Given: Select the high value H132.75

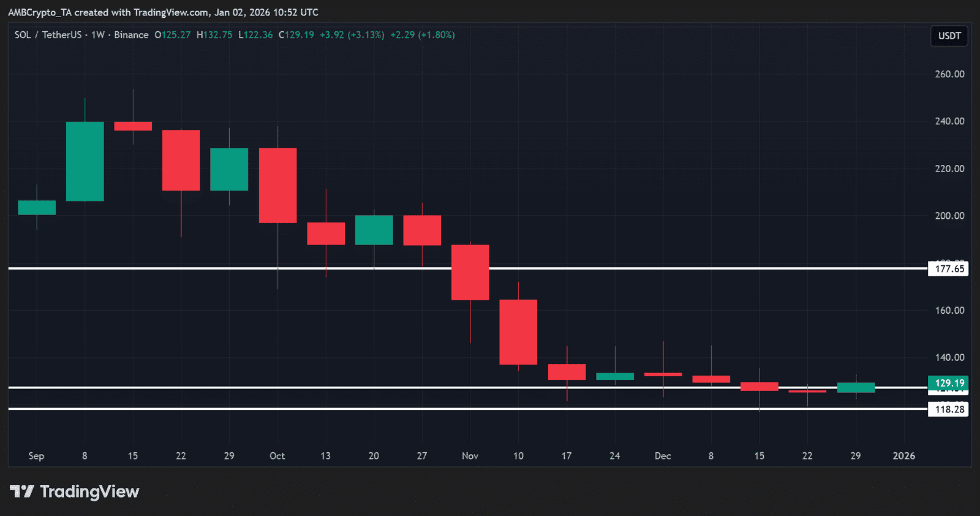Looking at the screenshot, I should click(x=214, y=35).
